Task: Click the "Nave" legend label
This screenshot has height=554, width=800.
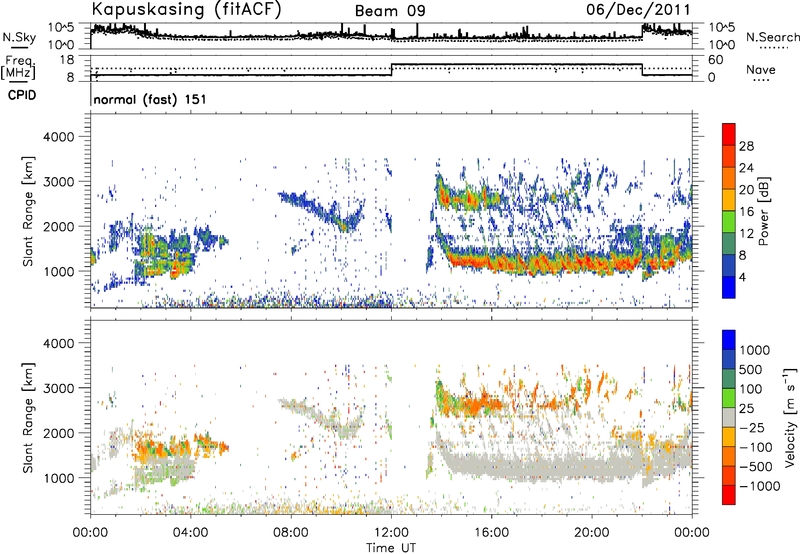Action: pyautogui.click(x=760, y=69)
